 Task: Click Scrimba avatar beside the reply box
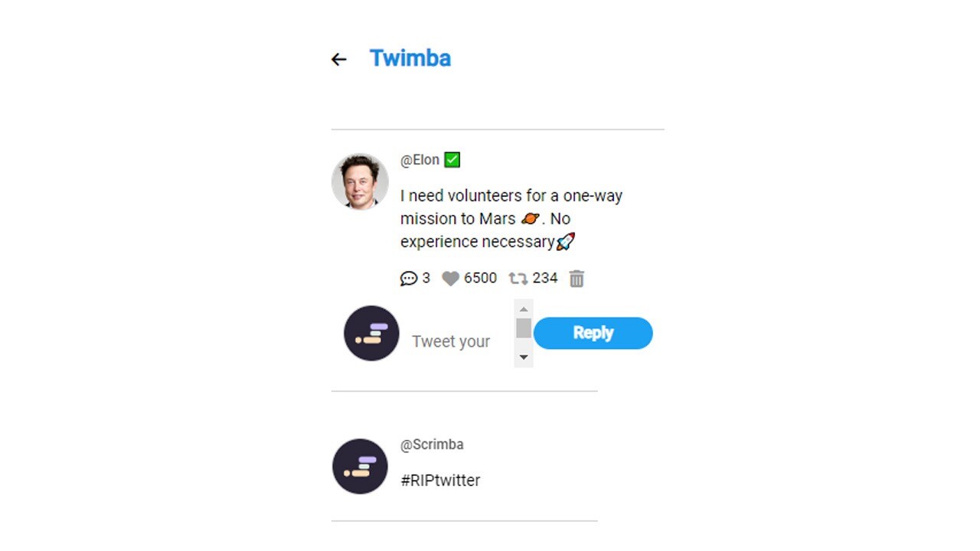[x=371, y=333]
